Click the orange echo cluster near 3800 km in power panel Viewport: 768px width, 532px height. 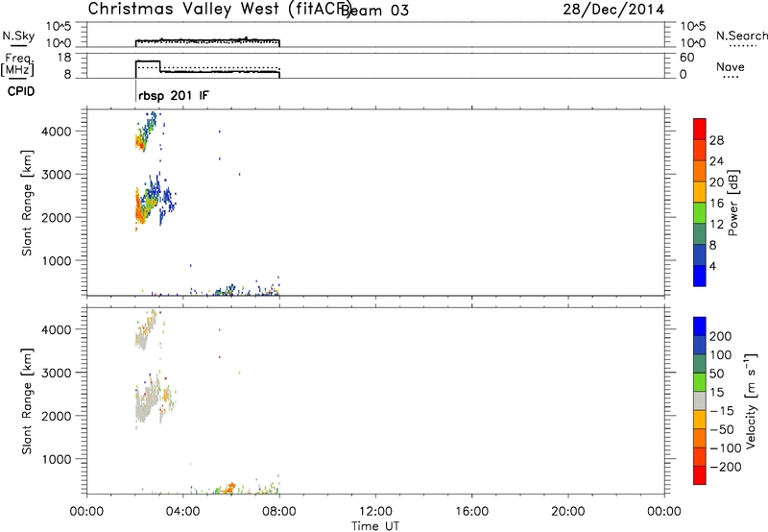[140, 143]
